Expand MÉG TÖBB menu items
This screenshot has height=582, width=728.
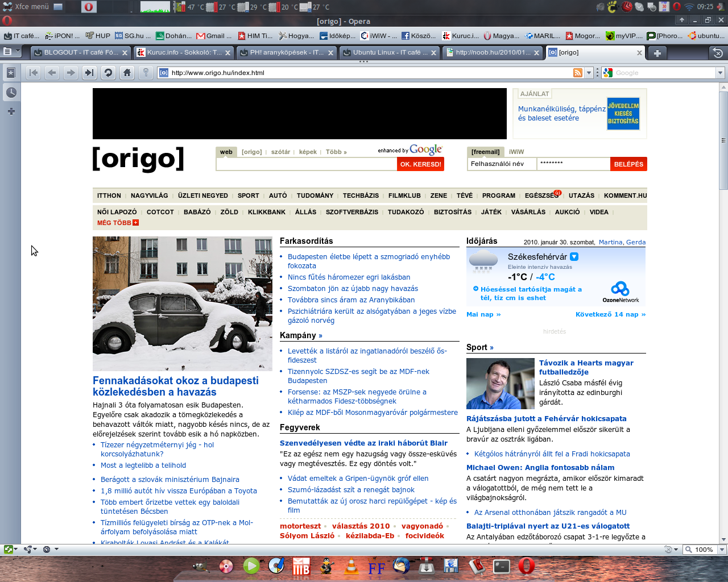pyautogui.click(x=118, y=223)
